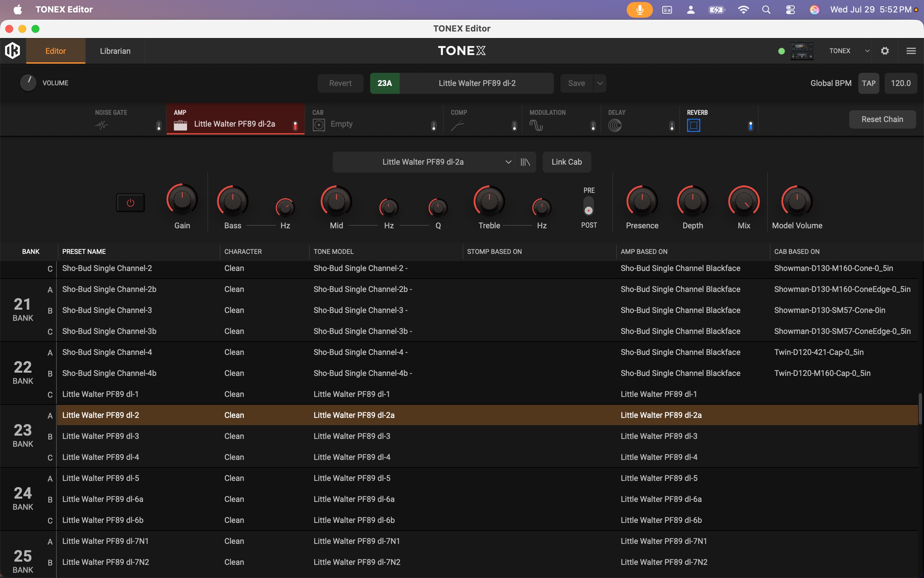
Task: Click the battery status icon
Action: pos(717,10)
